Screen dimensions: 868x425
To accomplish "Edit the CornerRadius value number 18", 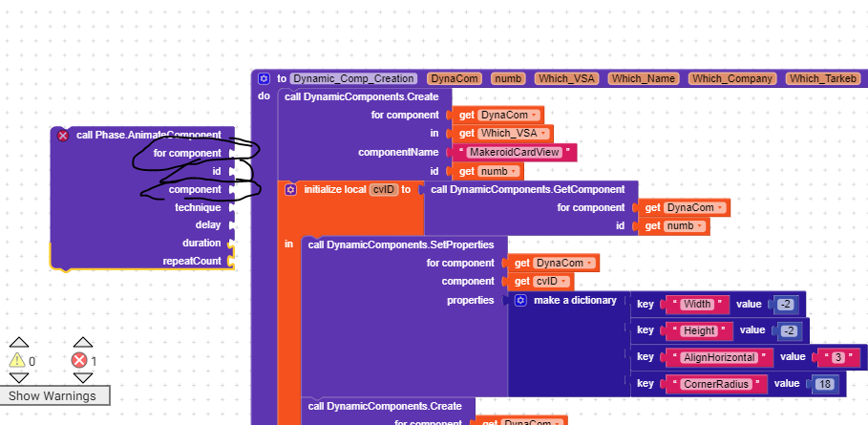I will click(x=824, y=384).
